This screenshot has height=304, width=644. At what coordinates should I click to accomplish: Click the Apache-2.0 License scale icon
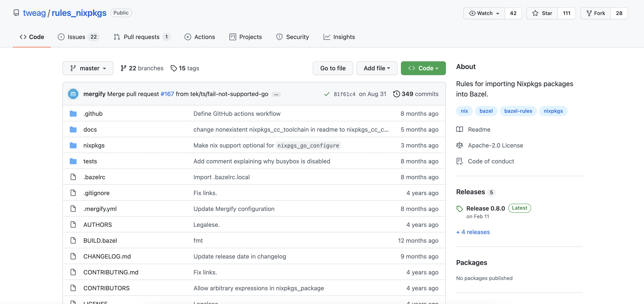pyautogui.click(x=460, y=145)
